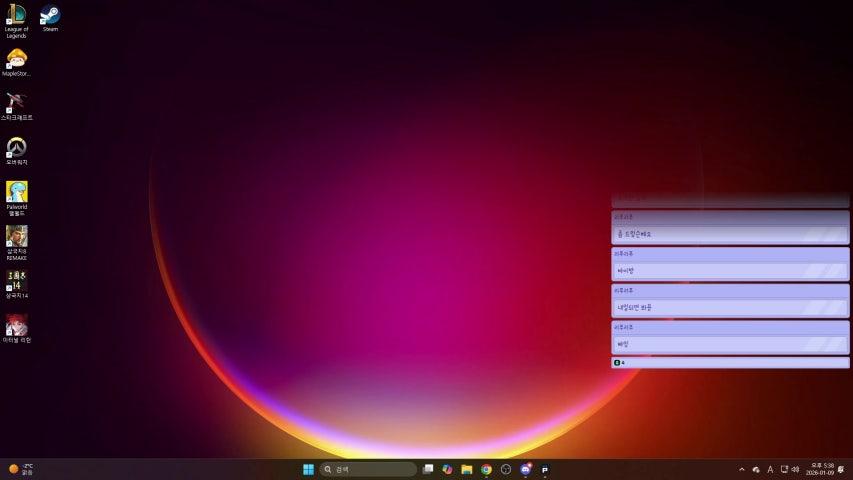
Task: Expand the hidden system tray icons chevron
Action: [x=741, y=469]
